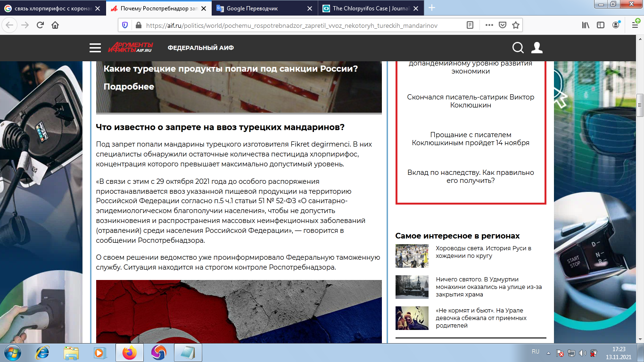
Task: Open the page actions three-dots menu
Action: coord(489,25)
